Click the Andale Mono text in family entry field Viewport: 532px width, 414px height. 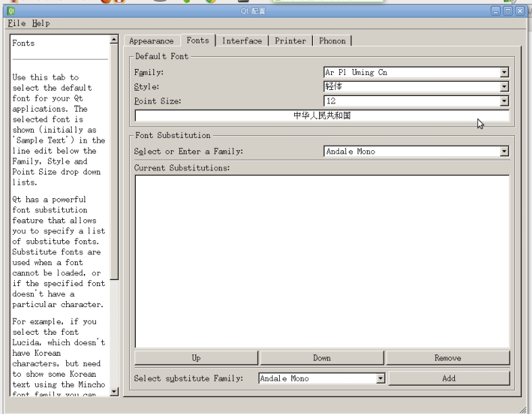click(x=350, y=152)
